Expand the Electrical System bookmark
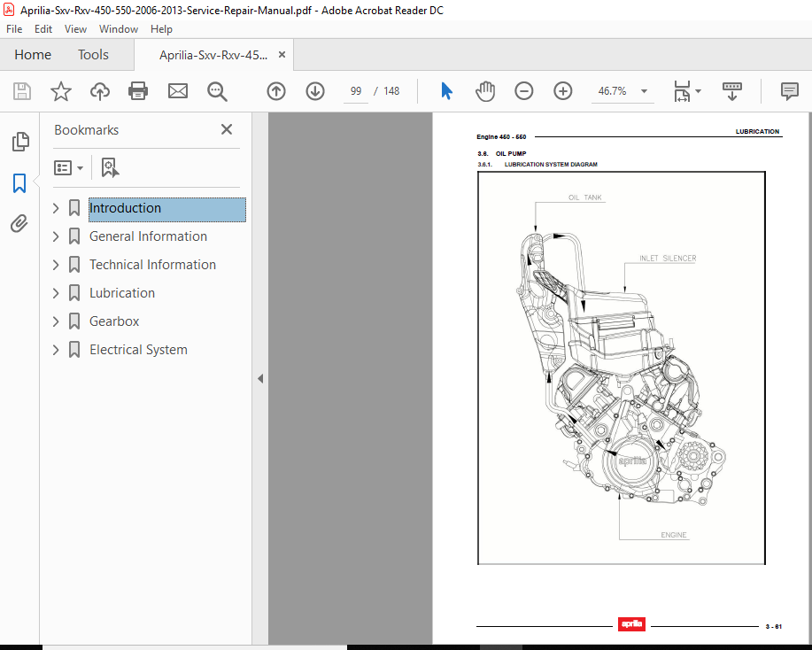Viewport: 812px width, 650px height. [x=56, y=350]
